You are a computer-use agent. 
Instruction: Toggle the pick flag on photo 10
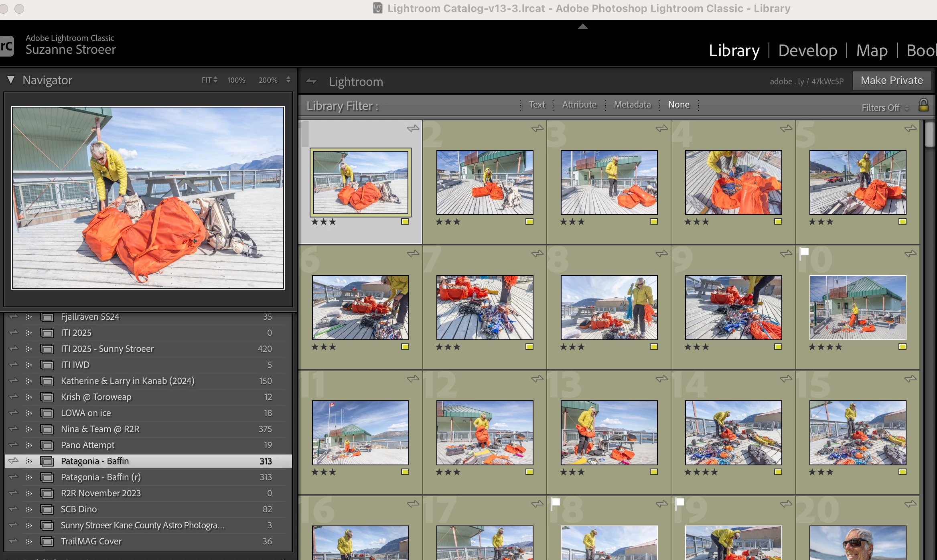804,252
